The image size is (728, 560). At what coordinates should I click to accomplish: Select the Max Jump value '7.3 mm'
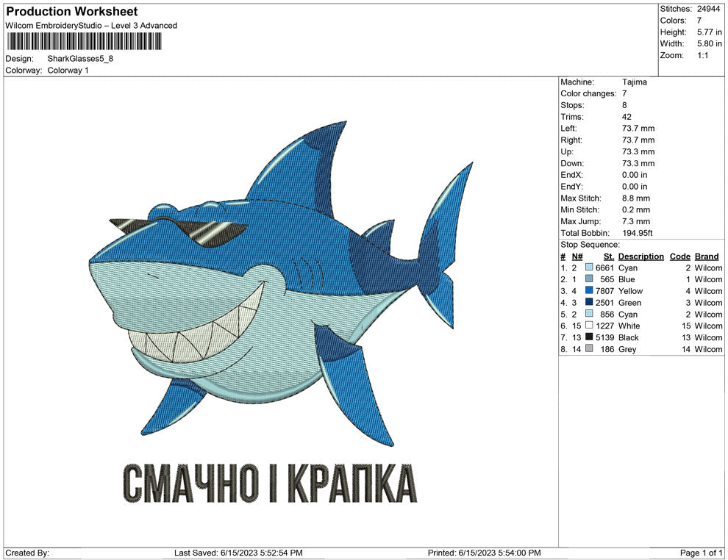point(636,221)
